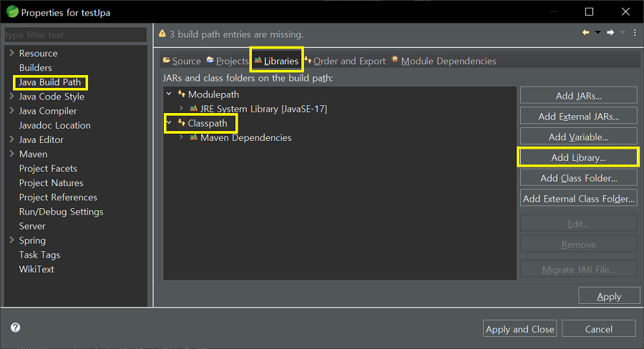
Task: Click the help question mark icon
Action: [15, 328]
